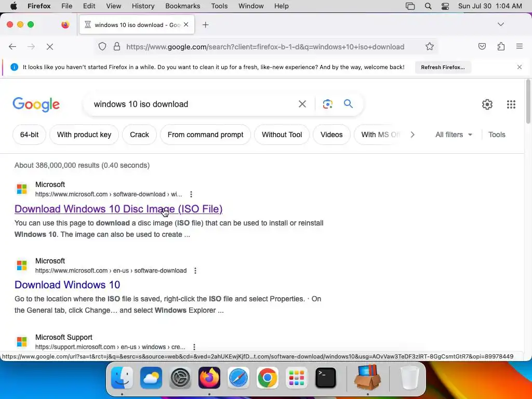The image size is (532, 399).
Task: Close the windows 10 iso download tab
Action: tap(186, 24)
